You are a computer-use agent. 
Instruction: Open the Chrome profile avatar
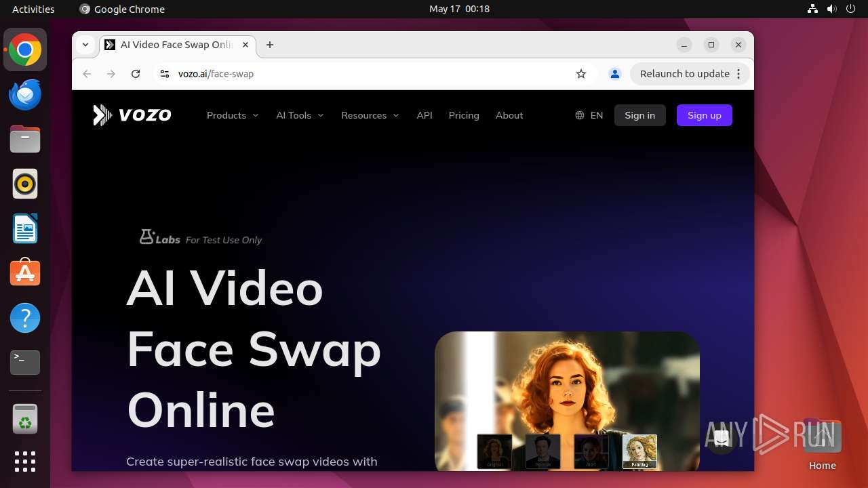615,74
